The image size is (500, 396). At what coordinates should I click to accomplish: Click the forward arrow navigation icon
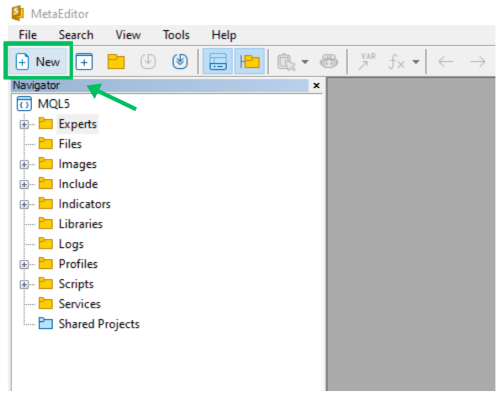tap(478, 62)
